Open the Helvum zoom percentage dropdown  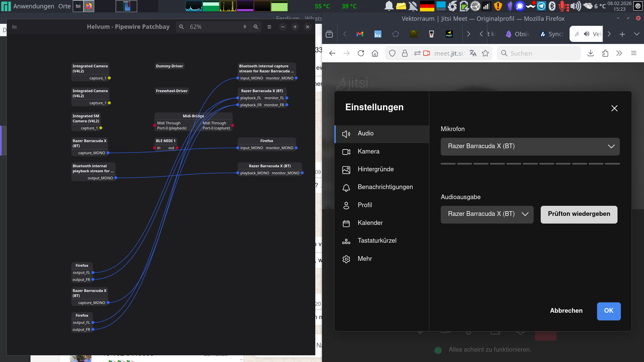(x=245, y=27)
